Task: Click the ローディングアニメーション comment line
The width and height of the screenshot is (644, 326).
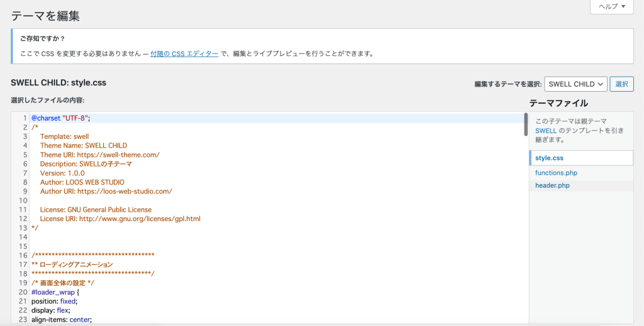Action: (72, 264)
